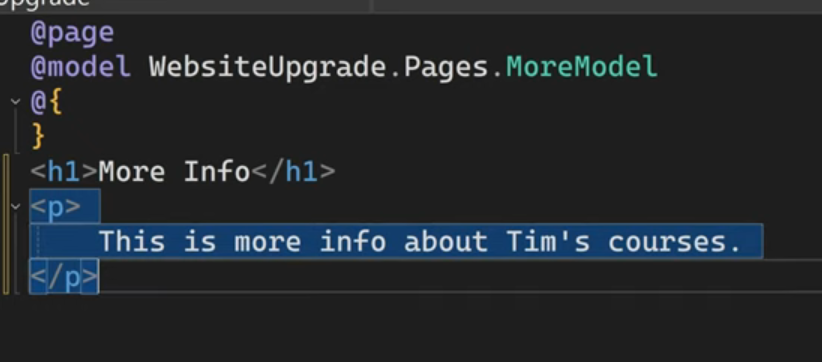The image size is (822, 362).
Task: Click the closing /h1 tag
Action: point(294,172)
